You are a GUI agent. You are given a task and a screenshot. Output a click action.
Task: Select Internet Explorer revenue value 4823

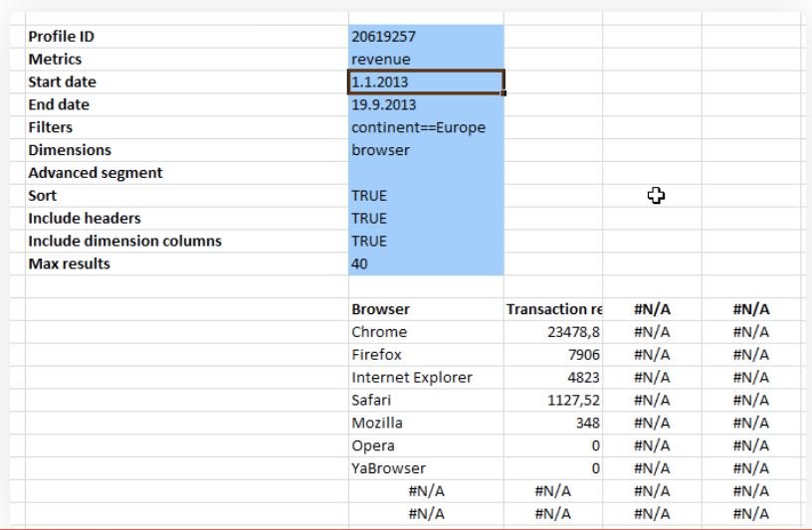click(553, 378)
